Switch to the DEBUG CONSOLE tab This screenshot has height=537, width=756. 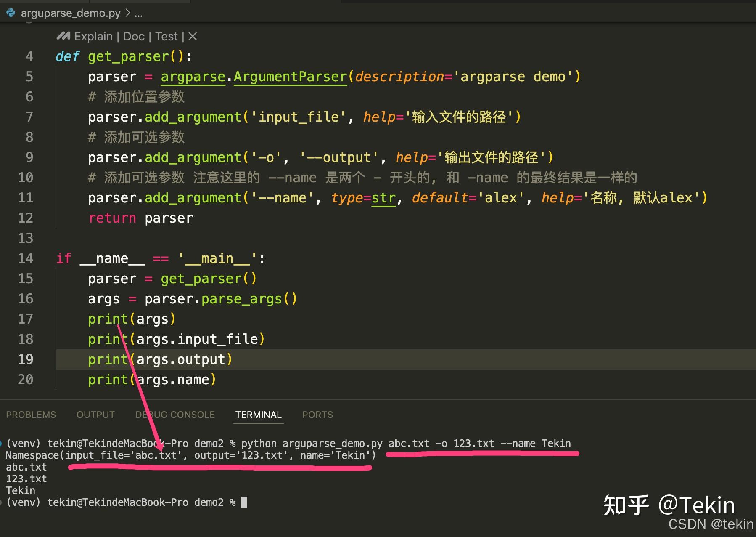coord(175,415)
